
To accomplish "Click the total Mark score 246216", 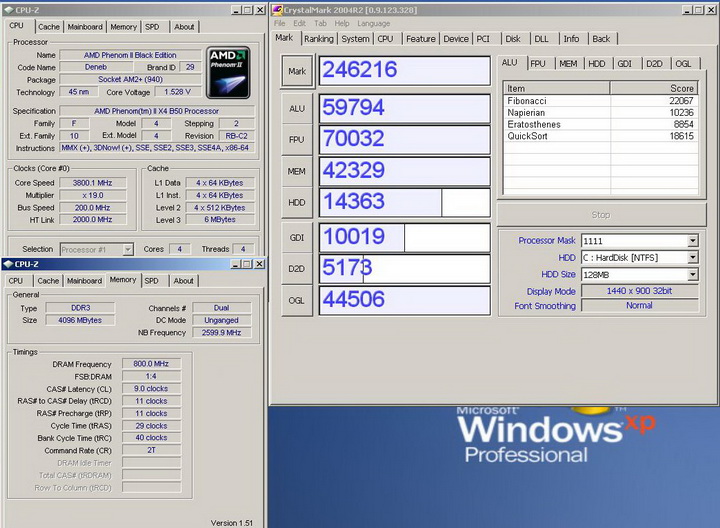I will pos(405,71).
